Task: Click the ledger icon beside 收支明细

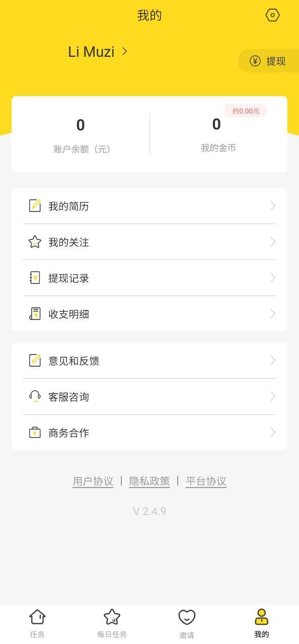Action: [35, 313]
